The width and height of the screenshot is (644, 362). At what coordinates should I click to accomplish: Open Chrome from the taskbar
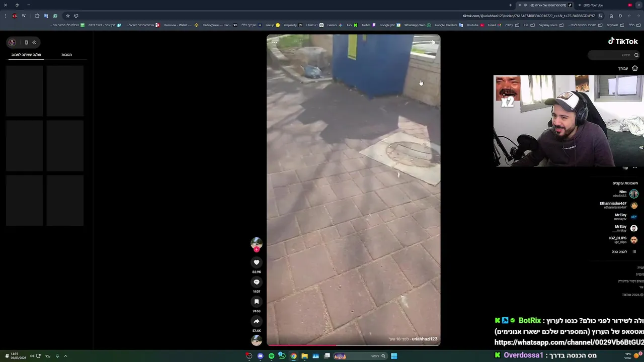293,356
